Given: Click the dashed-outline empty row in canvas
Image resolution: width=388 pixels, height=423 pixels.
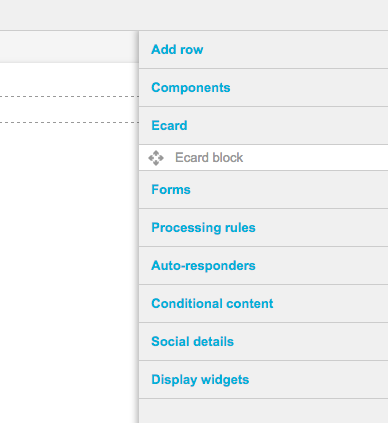Looking at the screenshot, I should tap(69, 110).
